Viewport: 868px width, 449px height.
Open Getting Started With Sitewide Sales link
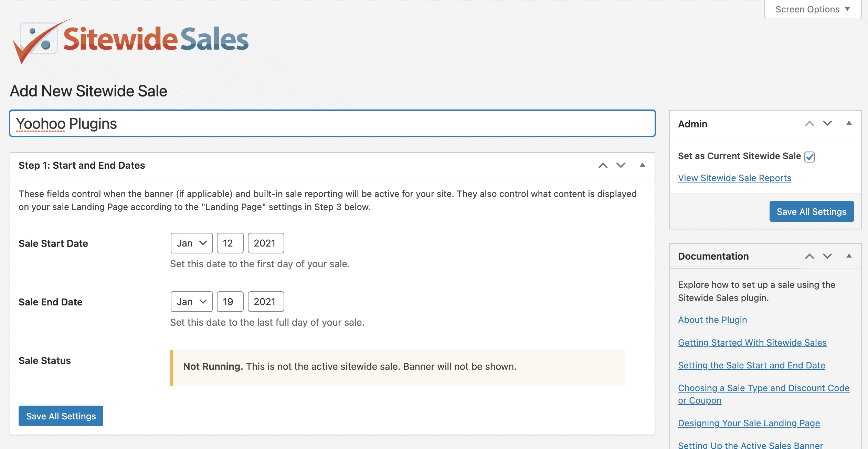pos(752,343)
